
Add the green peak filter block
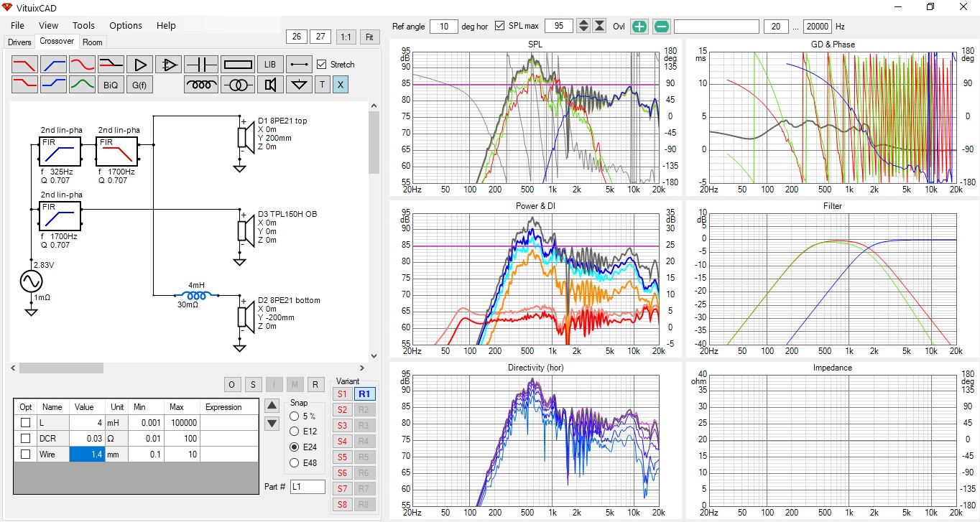coord(82,85)
